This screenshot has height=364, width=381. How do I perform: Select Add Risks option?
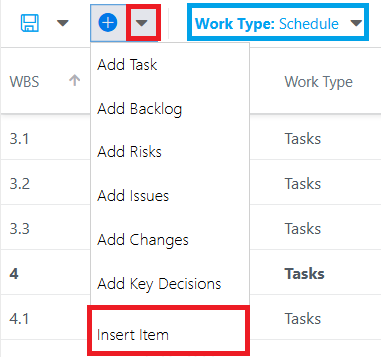tap(129, 152)
